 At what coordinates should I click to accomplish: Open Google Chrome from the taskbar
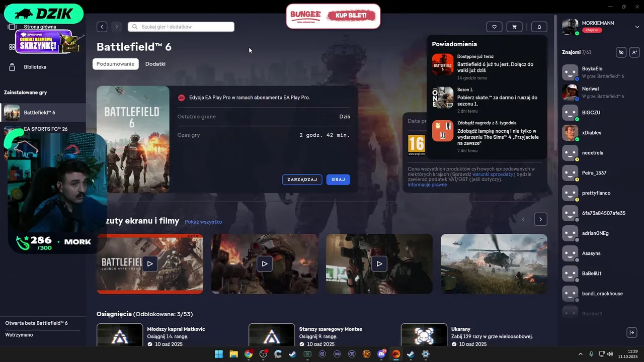pos(249,354)
